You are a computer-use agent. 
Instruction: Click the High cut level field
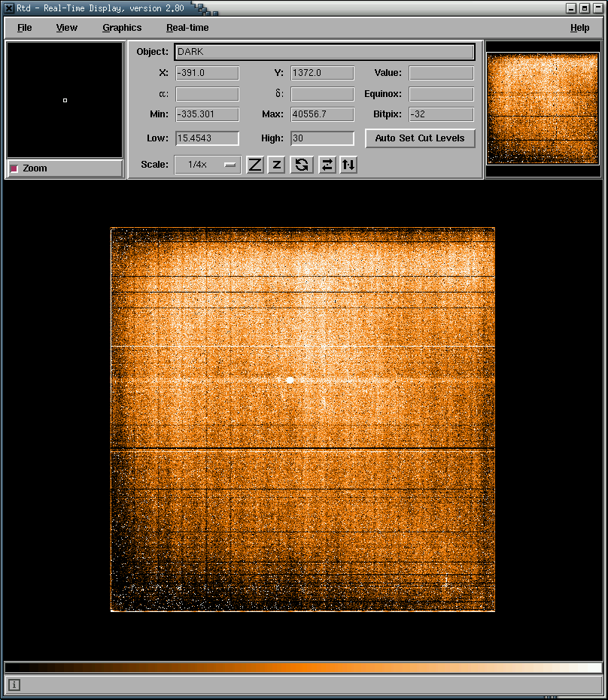tap(322, 138)
